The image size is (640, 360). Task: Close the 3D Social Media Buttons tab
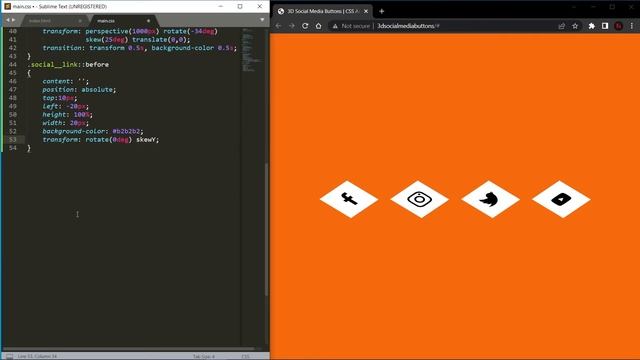click(366, 11)
